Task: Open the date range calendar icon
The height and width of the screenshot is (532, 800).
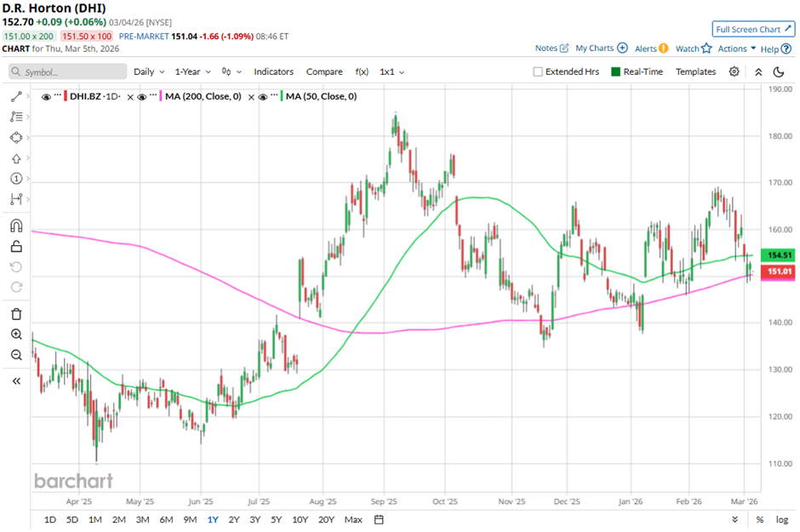Action: [379, 519]
